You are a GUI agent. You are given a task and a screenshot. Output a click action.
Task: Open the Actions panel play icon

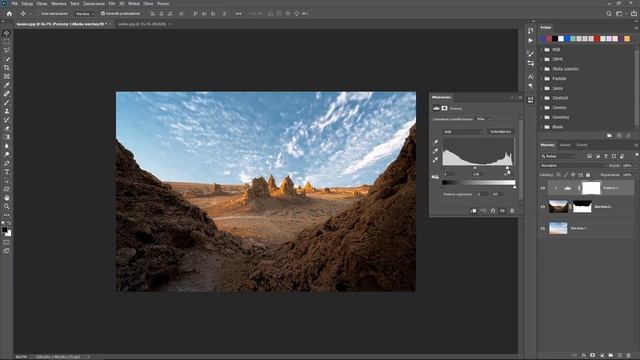(531, 40)
